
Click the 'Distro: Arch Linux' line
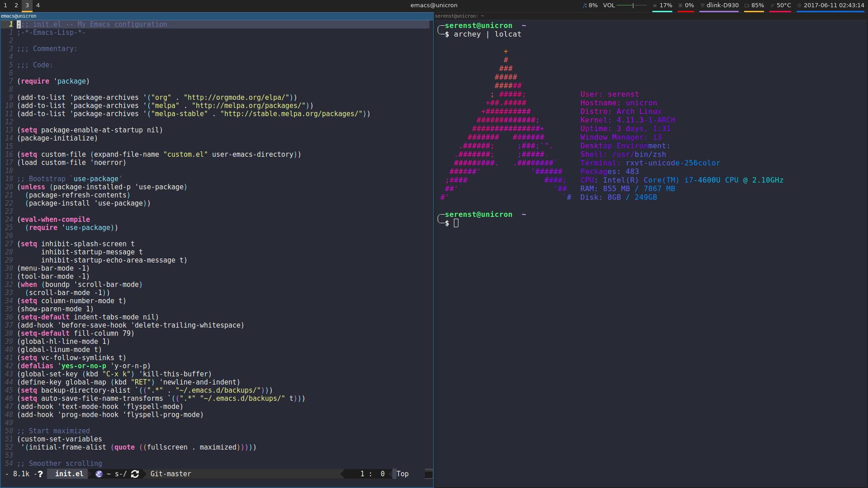pos(621,112)
